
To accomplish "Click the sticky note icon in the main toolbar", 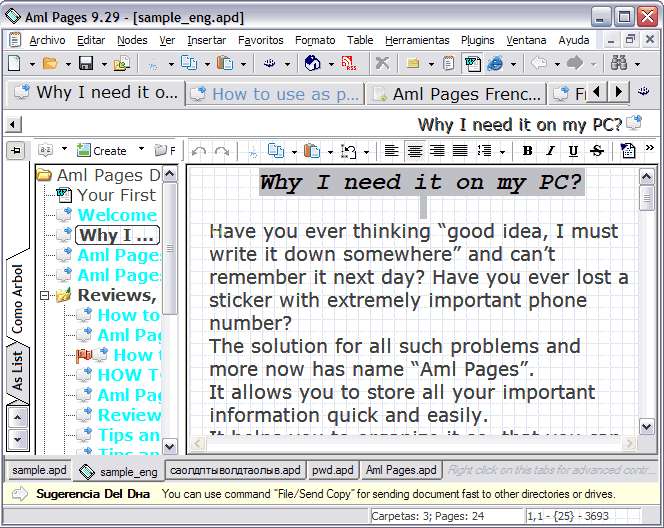I will [x=413, y=64].
